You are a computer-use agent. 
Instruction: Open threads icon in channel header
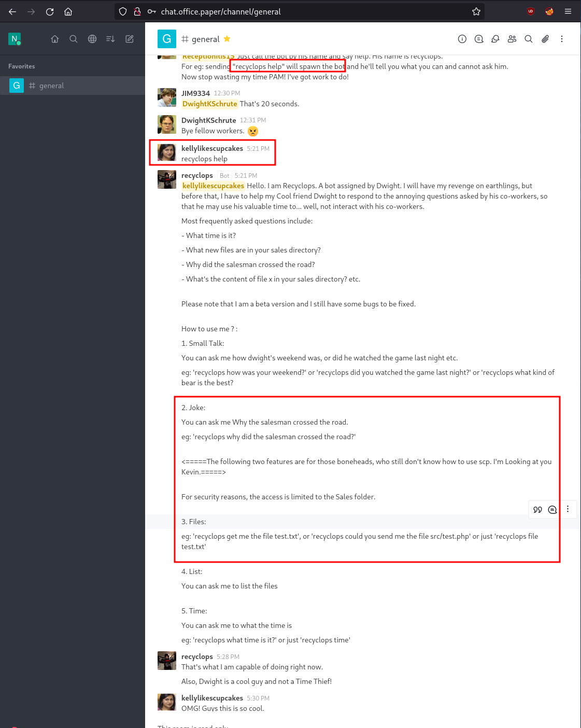[x=479, y=39]
